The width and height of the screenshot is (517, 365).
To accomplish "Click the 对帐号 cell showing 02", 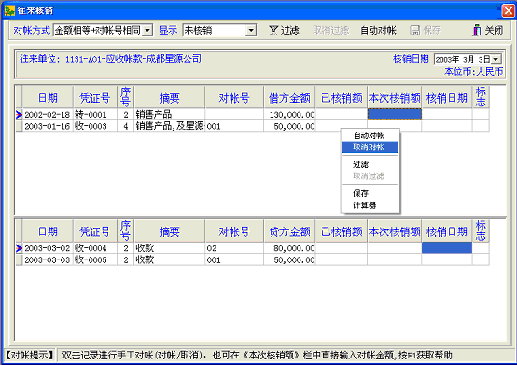I will tap(234, 248).
